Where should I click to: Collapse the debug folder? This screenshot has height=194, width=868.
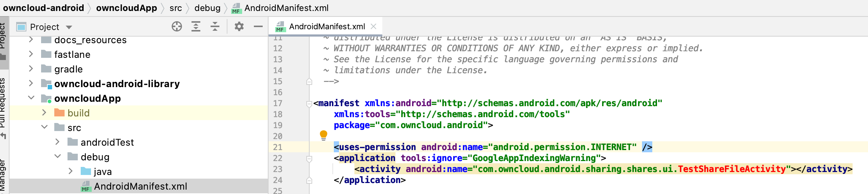58,156
